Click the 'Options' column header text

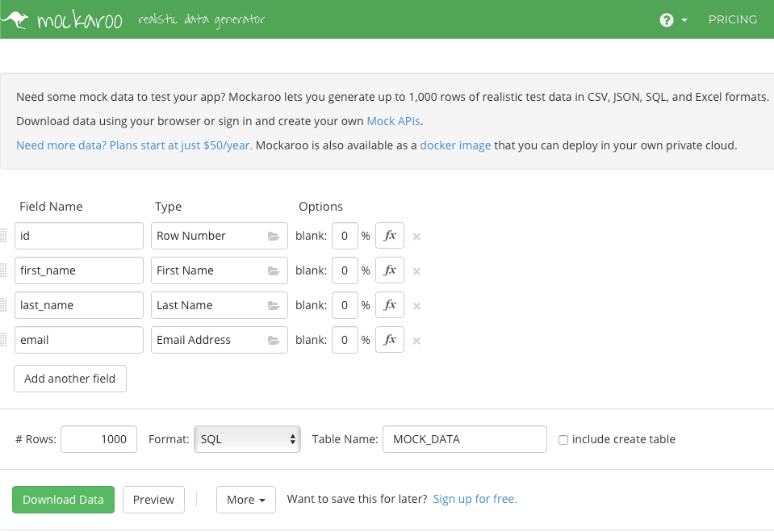coord(320,207)
